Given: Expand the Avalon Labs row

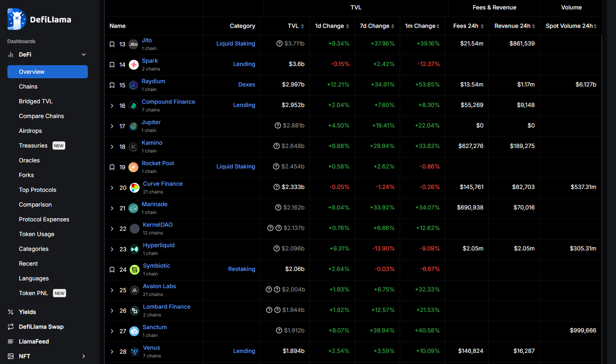Looking at the screenshot, I should [112, 290].
